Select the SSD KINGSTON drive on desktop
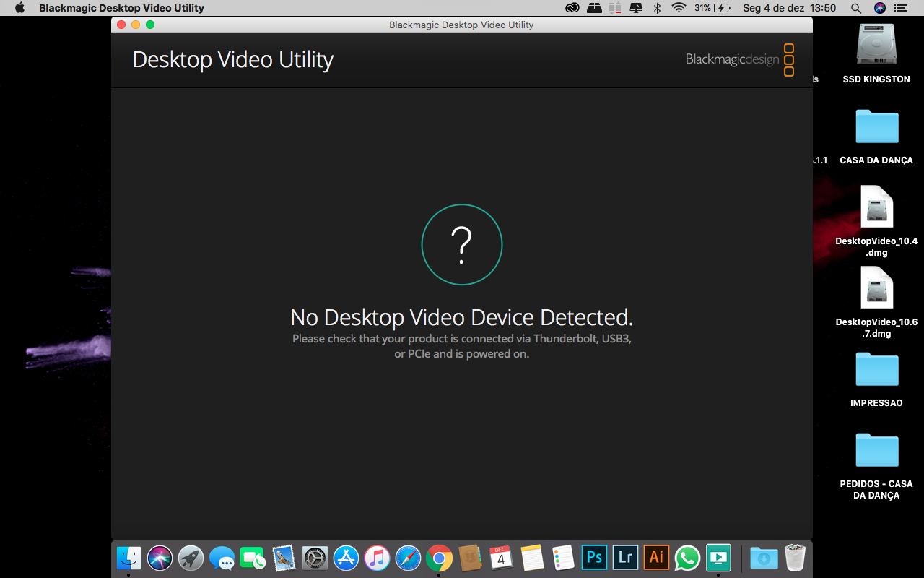 876,53
